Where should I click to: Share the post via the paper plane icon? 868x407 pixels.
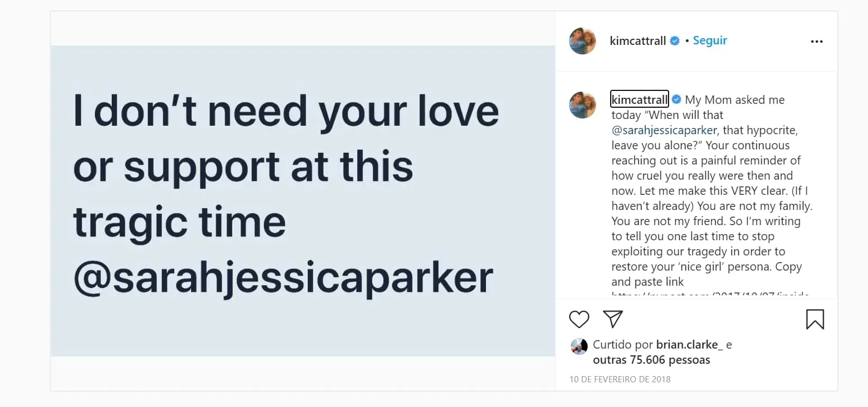coord(612,319)
